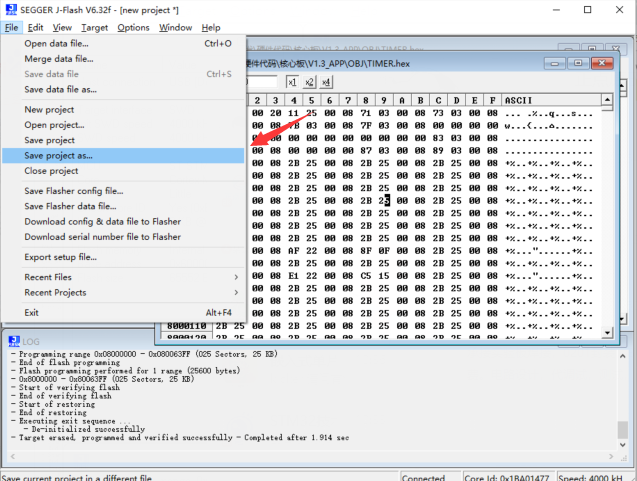Screen dimensions: 637x481
Task: Choose Save project as... from menu
Action: pyautogui.click(x=58, y=156)
